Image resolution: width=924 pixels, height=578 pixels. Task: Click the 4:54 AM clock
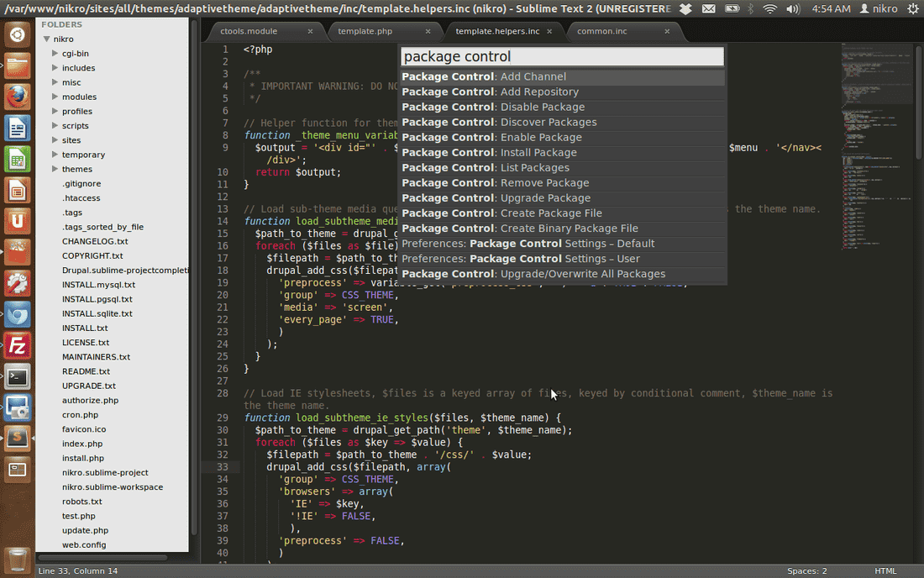point(831,9)
